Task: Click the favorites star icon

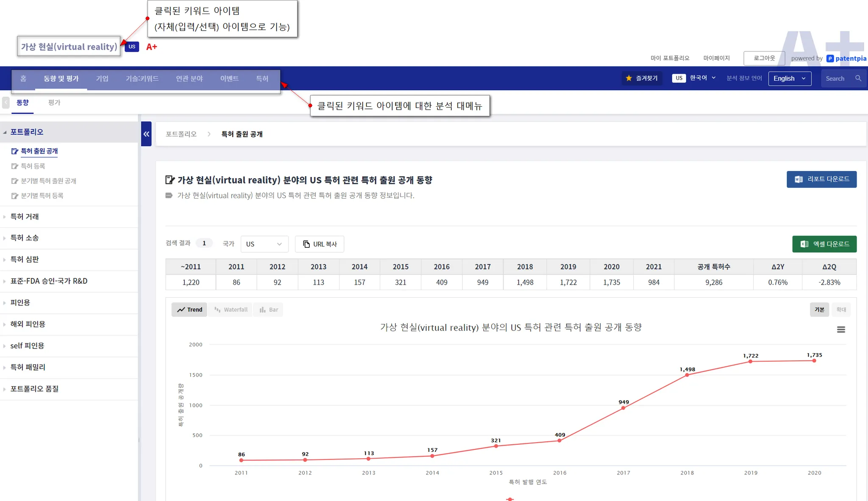Action: click(x=629, y=78)
